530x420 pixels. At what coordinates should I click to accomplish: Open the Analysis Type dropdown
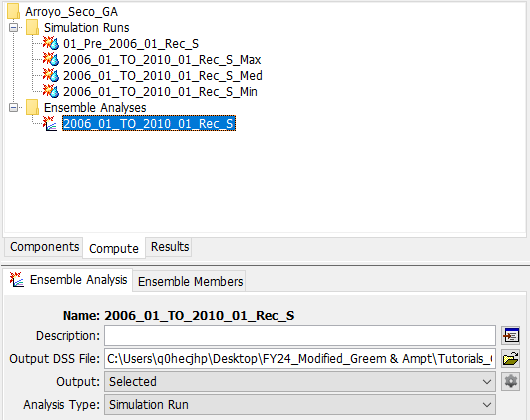click(300, 404)
